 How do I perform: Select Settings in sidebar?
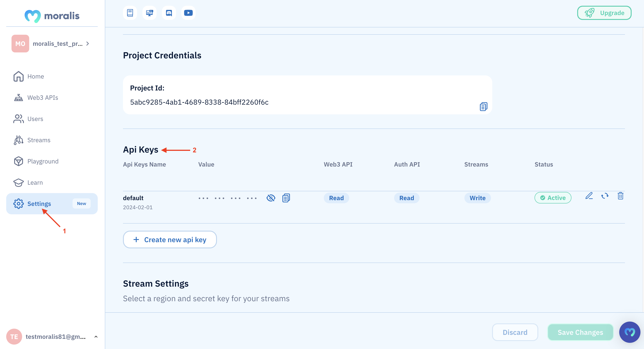coord(52,203)
